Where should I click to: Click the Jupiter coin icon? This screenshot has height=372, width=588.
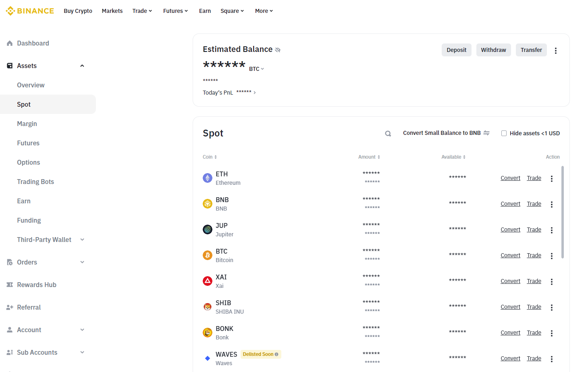click(208, 229)
